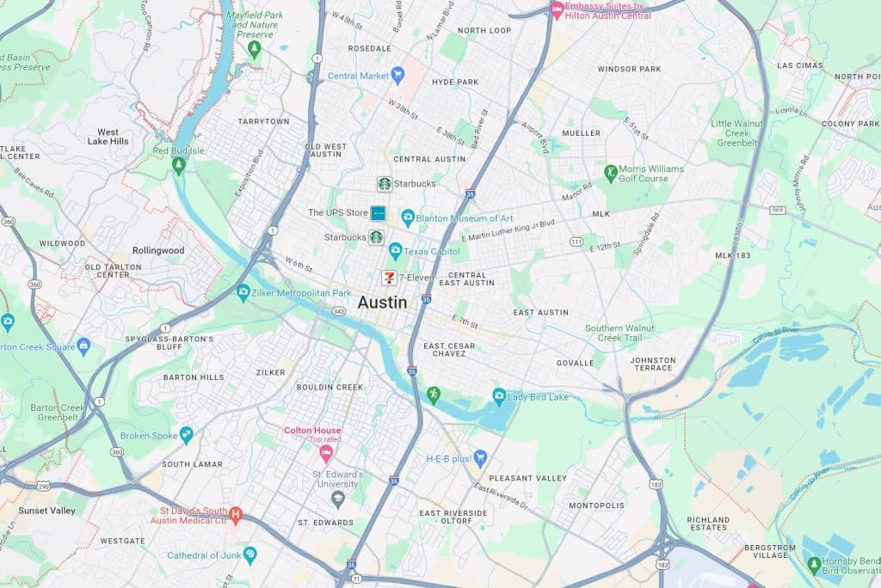Click the Colton House hotel pin
The height and width of the screenshot is (588, 881).
coord(326,453)
